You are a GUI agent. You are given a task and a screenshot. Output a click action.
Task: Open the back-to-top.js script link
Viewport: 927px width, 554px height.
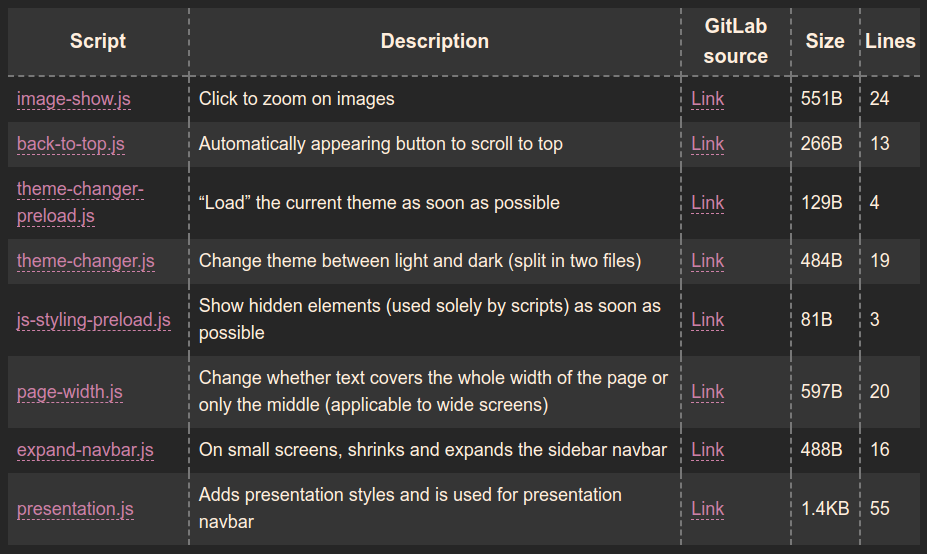71,144
